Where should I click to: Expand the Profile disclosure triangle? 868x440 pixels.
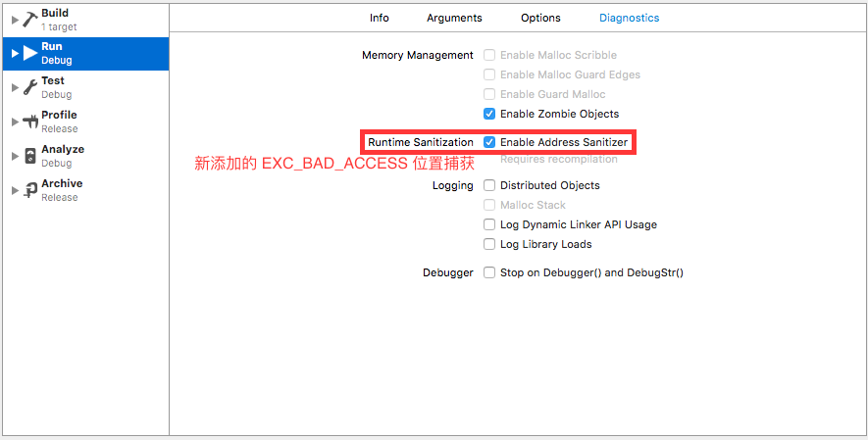15,122
